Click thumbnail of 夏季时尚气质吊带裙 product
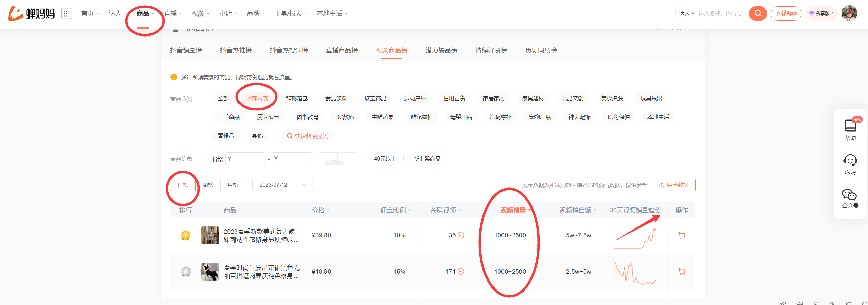 210,272
